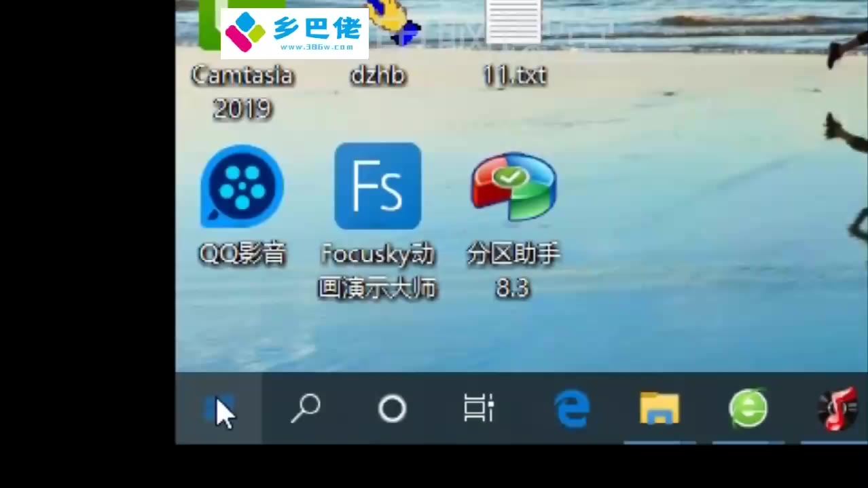Click the "QQ影音" label text
The height and width of the screenshot is (488, 868).
point(242,255)
